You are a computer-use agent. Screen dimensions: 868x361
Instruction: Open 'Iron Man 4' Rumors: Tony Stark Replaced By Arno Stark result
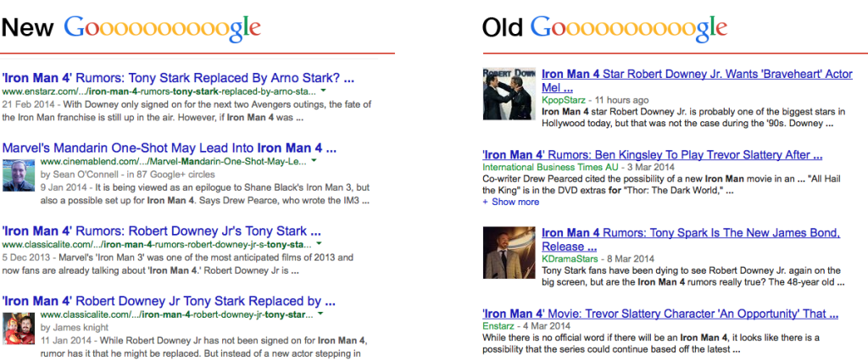click(x=178, y=77)
